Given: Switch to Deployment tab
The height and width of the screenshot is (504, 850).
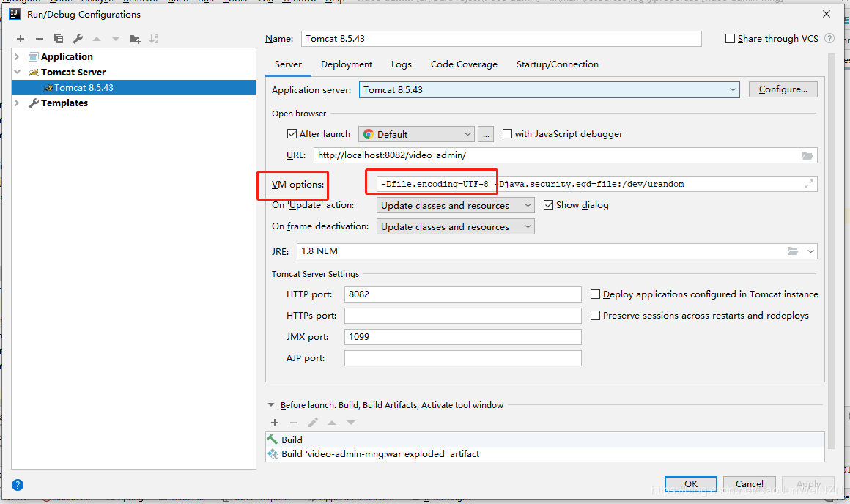Looking at the screenshot, I should [347, 64].
